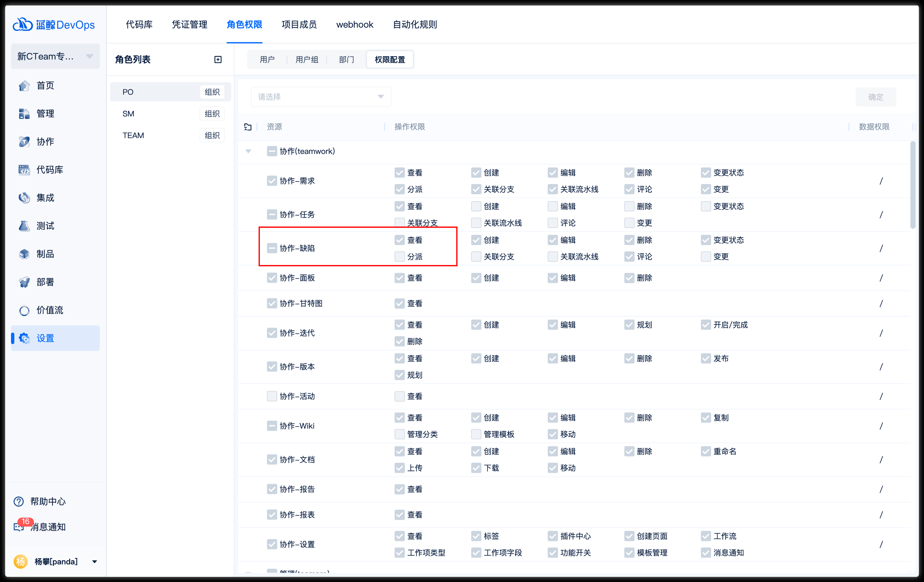Open the 价值流 value stream icon
924x582 pixels.
pyautogui.click(x=24, y=310)
